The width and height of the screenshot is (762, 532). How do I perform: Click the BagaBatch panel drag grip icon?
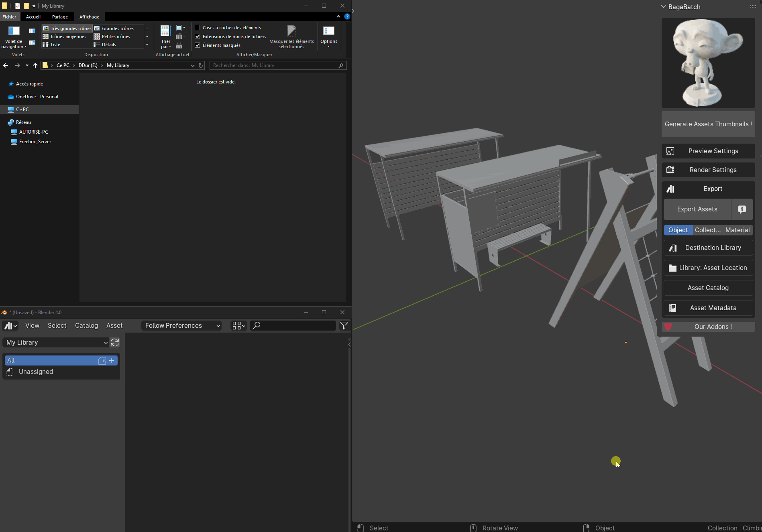(x=753, y=6)
